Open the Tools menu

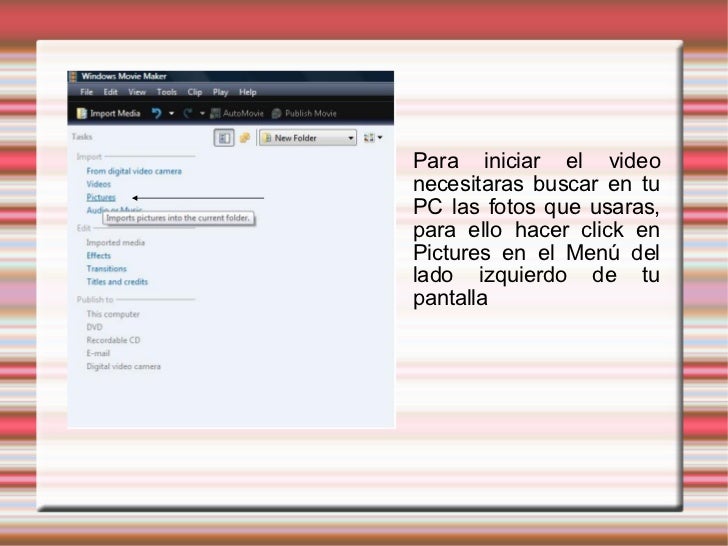(x=167, y=92)
